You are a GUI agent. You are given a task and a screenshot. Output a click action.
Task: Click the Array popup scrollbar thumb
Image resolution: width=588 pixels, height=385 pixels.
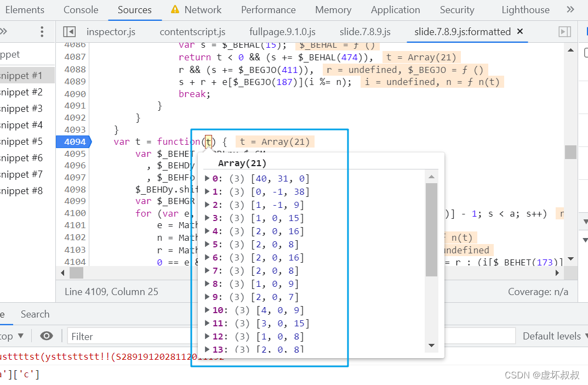tap(432, 230)
